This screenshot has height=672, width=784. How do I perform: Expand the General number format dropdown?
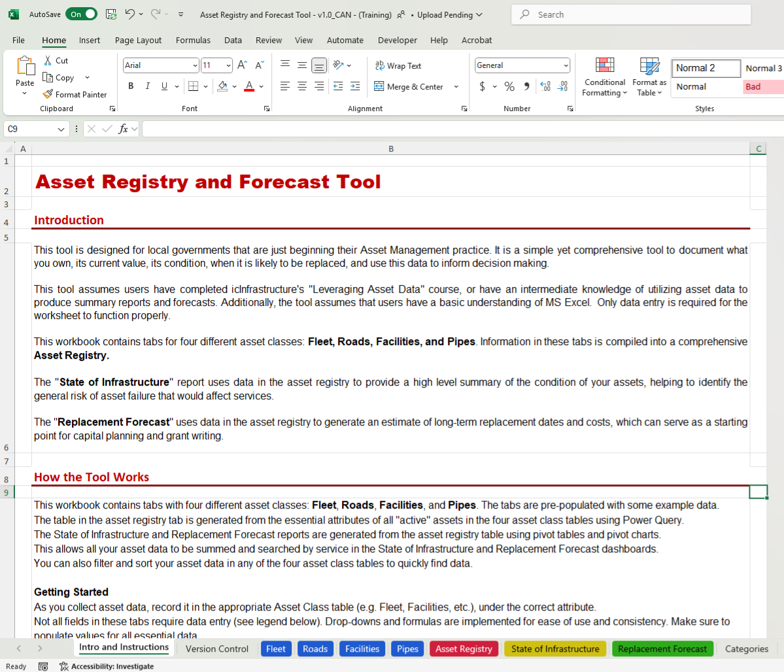(x=566, y=65)
